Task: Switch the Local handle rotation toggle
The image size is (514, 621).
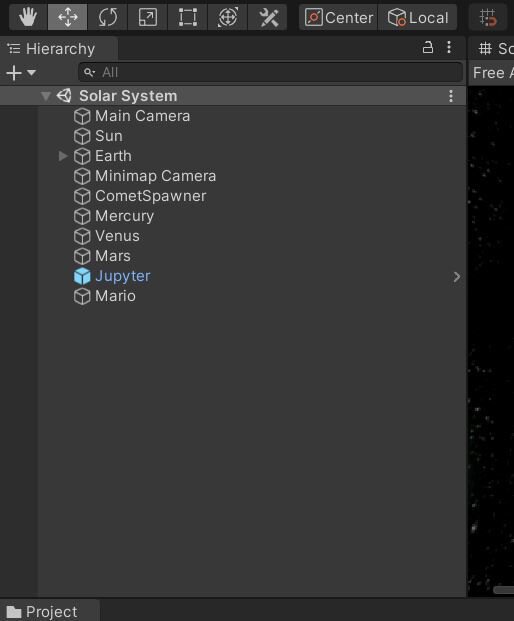Action: click(x=418, y=17)
